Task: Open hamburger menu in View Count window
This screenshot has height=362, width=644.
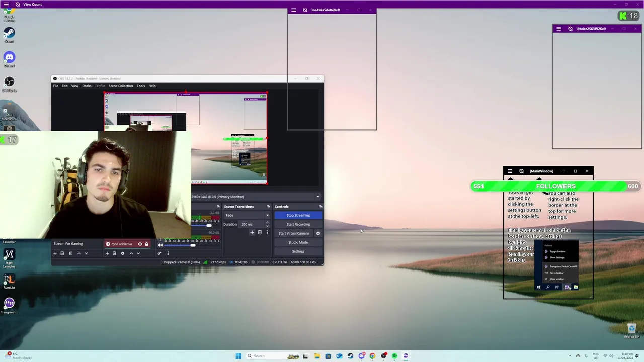Action: (6, 4)
